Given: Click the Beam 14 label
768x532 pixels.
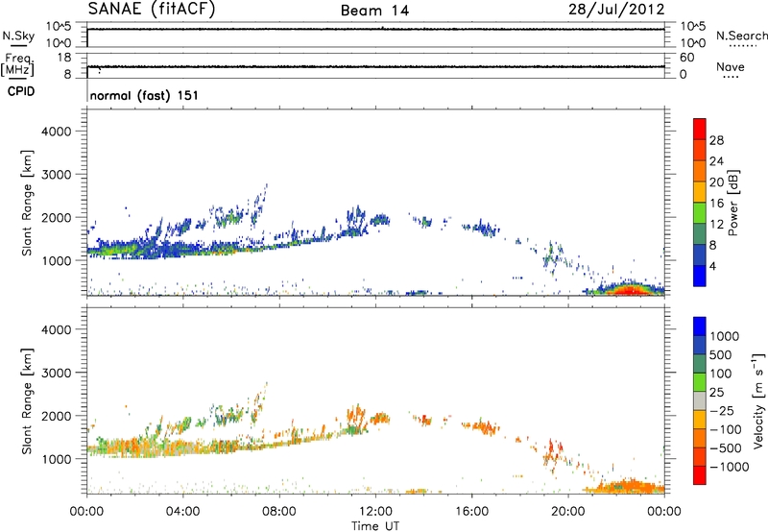Looking at the screenshot, I should pos(374,11).
